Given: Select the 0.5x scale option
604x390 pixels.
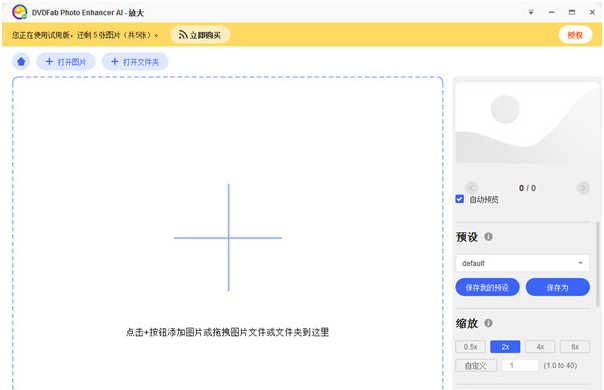Looking at the screenshot, I should pyautogui.click(x=470, y=347).
